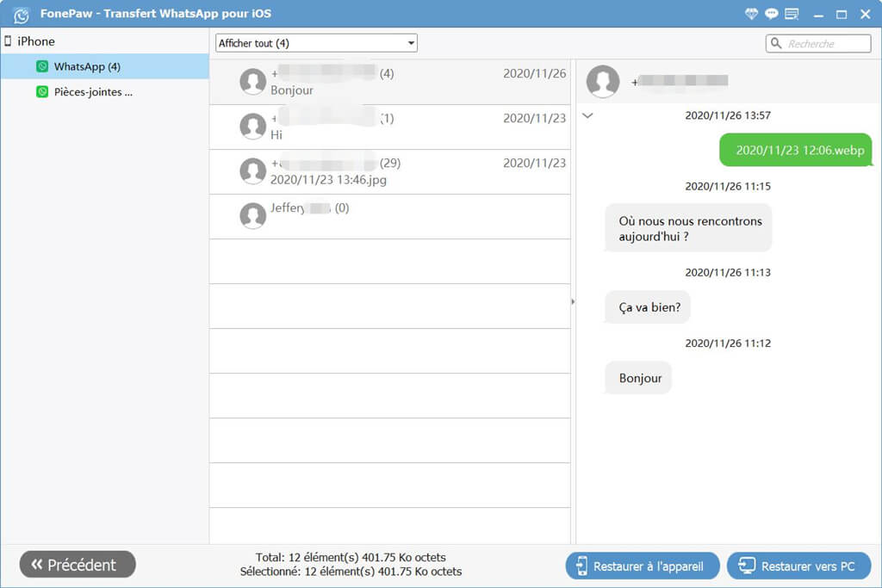The image size is (882, 588).
Task: Click the magnifier search icon
Action: 776,43
